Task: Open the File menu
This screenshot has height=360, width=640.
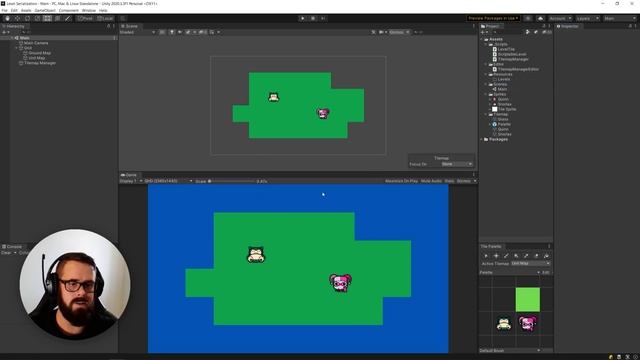Action: point(4,10)
